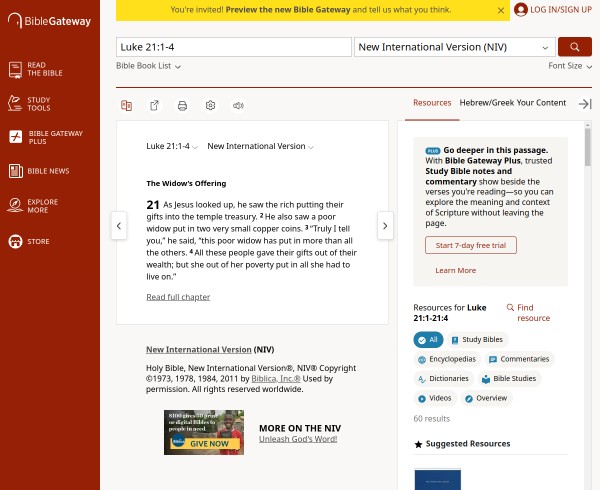Dismiss the yellow preview banner
The width and height of the screenshot is (600, 490).
click(x=501, y=11)
